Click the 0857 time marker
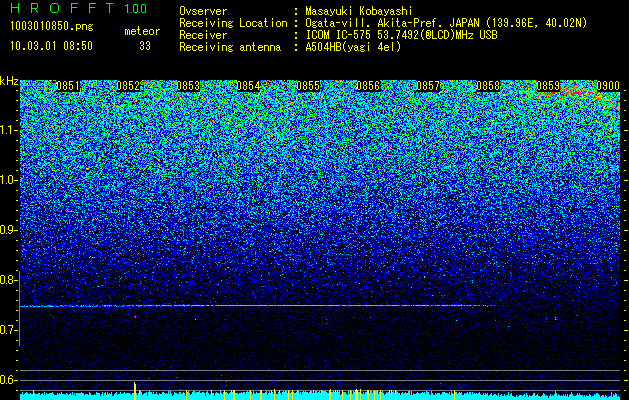Viewport: 629px width, 400px height. [428, 86]
